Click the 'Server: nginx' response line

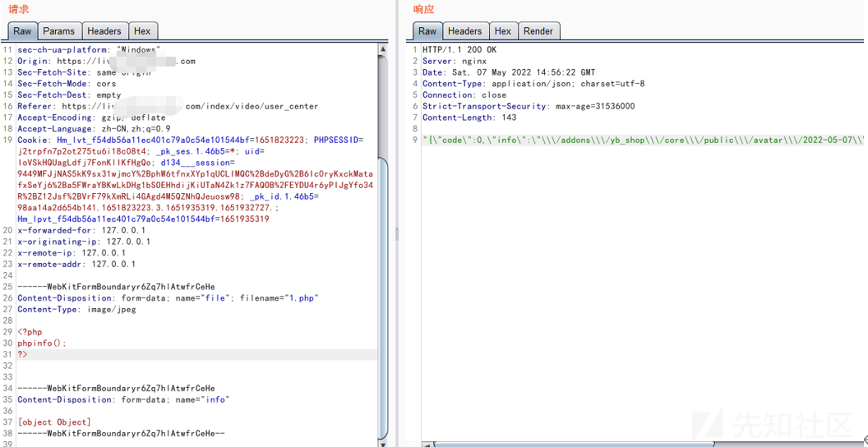pyautogui.click(x=455, y=62)
